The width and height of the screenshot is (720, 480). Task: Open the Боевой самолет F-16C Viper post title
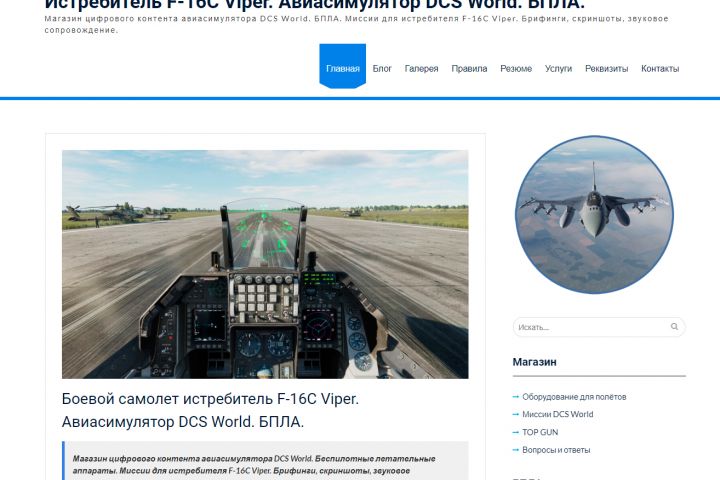(210, 410)
